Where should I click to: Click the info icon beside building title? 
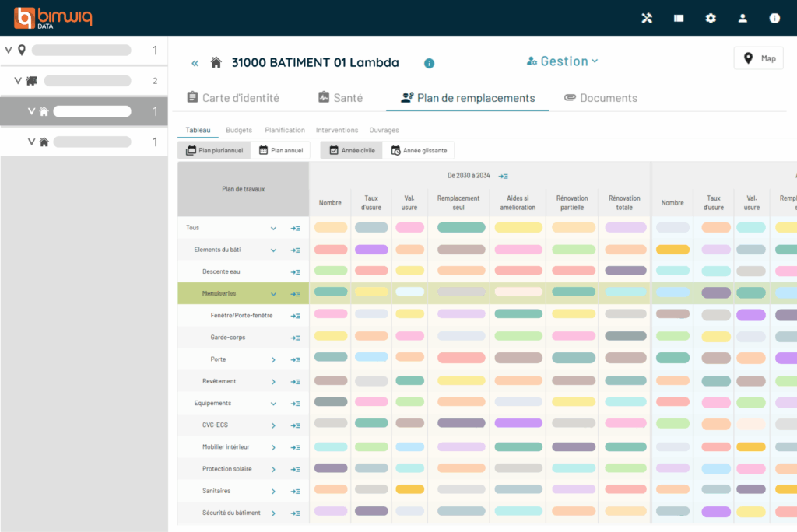pyautogui.click(x=429, y=64)
